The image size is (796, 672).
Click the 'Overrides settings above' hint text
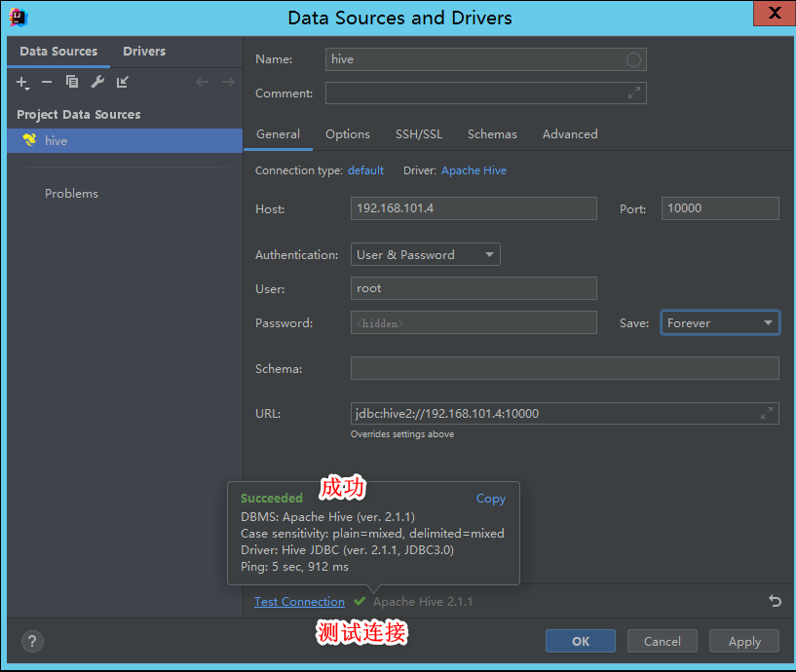402,434
